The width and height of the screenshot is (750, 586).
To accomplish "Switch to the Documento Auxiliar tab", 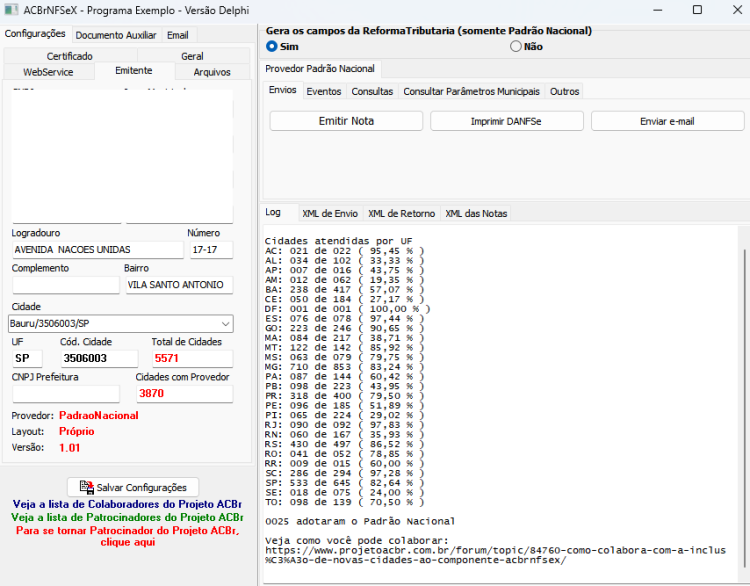I will [116, 35].
